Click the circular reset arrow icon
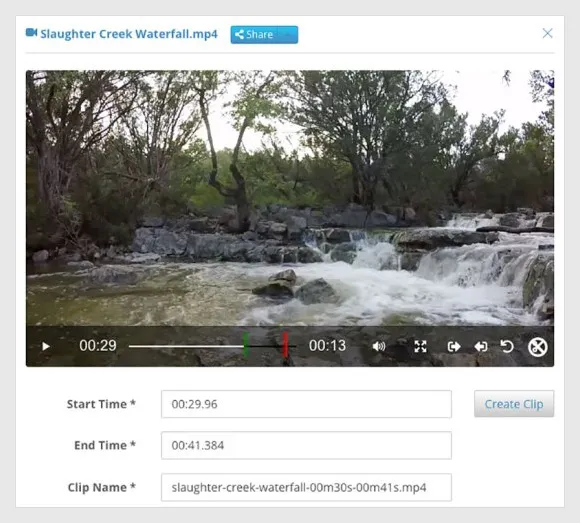The width and height of the screenshot is (580, 523). [507, 347]
